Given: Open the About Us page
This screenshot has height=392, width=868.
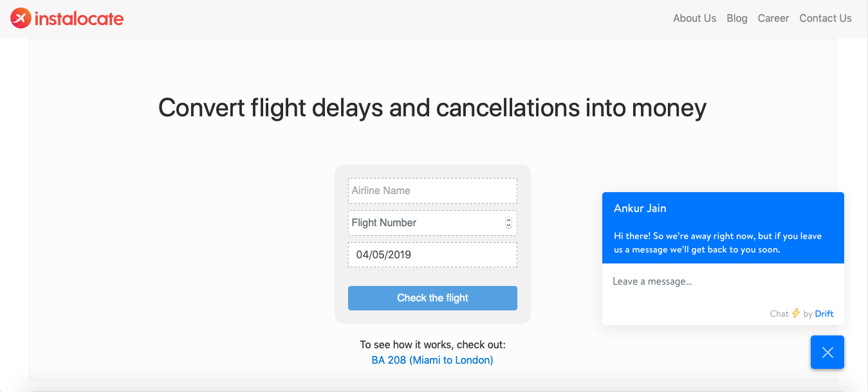Looking at the screenshot, I should tap(694, 19).
